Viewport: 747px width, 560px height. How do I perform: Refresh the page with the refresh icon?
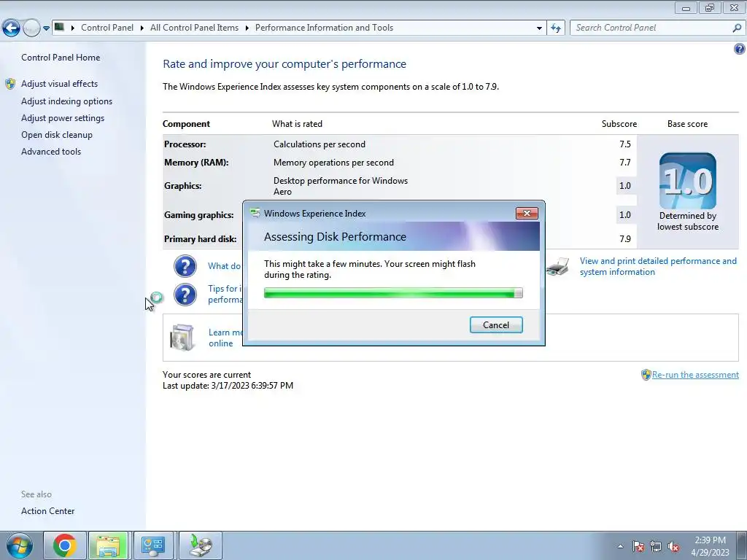556,28
